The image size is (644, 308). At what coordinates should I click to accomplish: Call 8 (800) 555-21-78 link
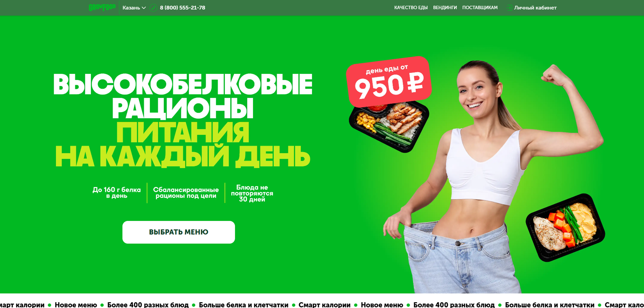pyautogui.click(x=182, y=7)
